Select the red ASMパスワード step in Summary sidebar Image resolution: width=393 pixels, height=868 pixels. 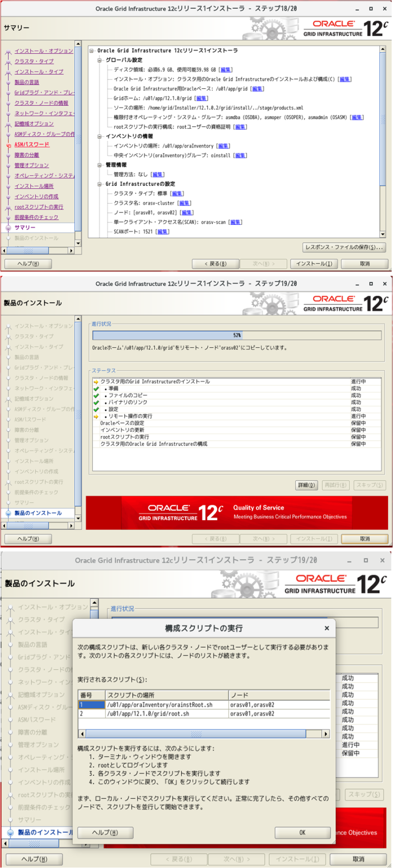click(x=31, y=145)
